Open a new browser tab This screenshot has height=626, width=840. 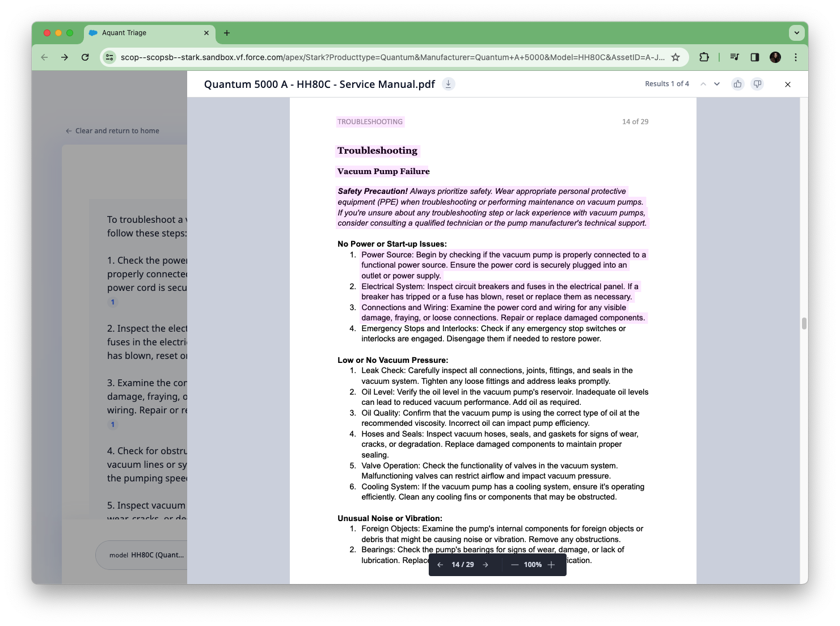227,33
